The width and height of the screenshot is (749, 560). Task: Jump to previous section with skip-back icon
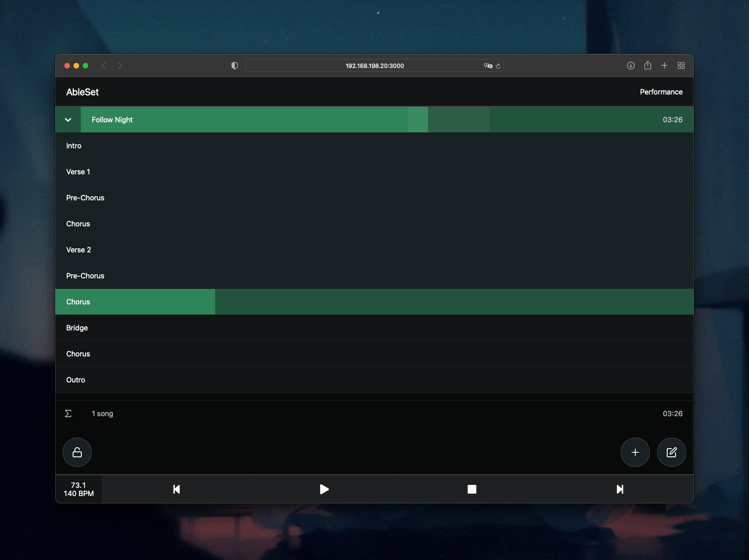point(176,489)
